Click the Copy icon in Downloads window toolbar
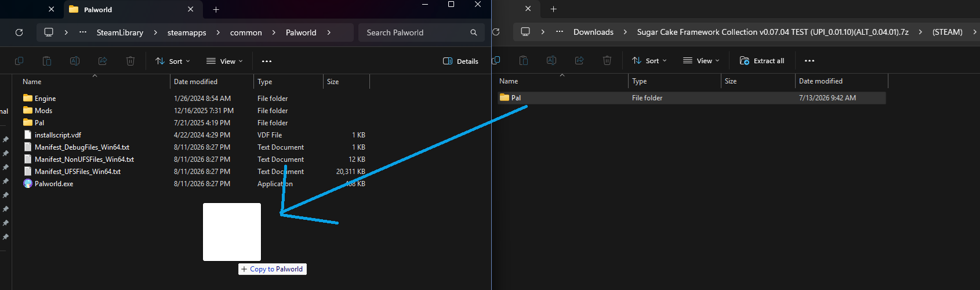 pos(496,60)
